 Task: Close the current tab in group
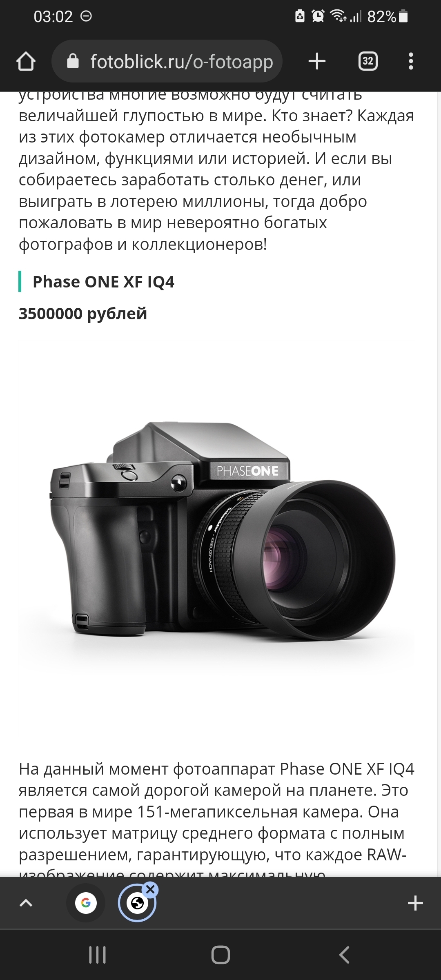(x=150, y=889)
